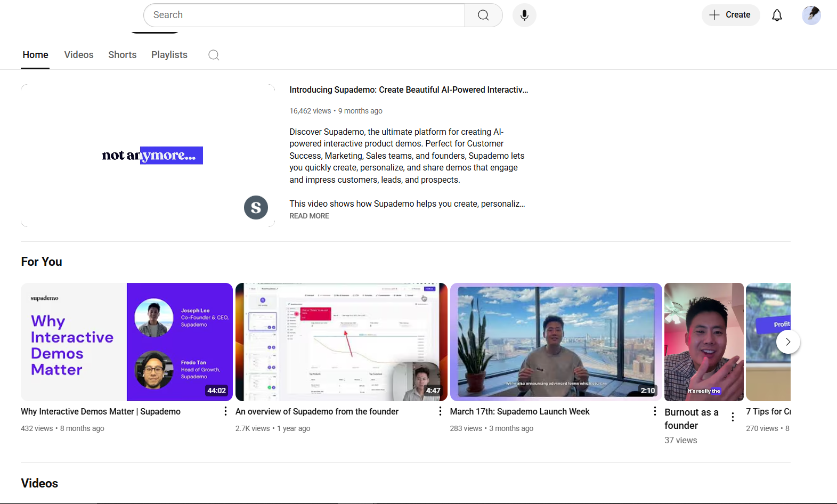Open the overview of Supademo thumbnail

tap(342, 342)
